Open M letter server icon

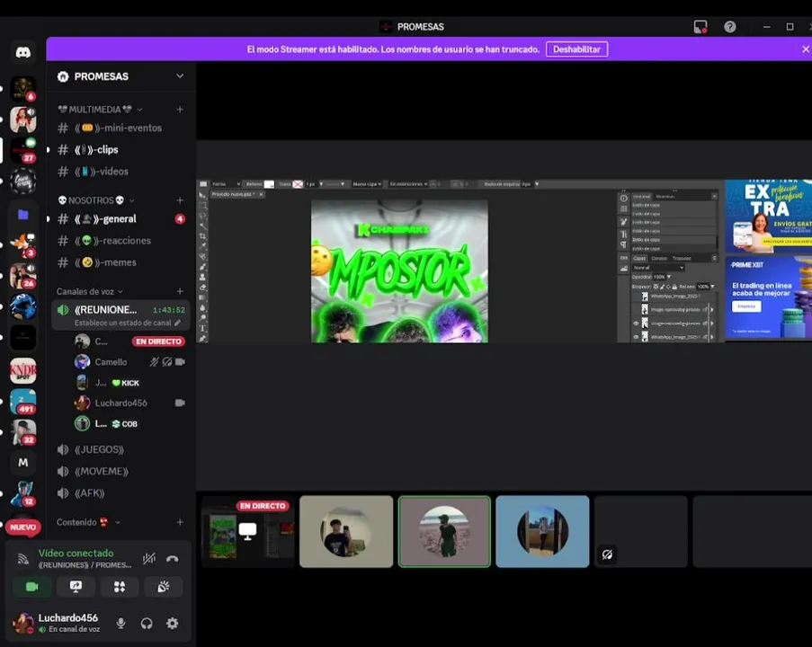[x=22, y=463]
